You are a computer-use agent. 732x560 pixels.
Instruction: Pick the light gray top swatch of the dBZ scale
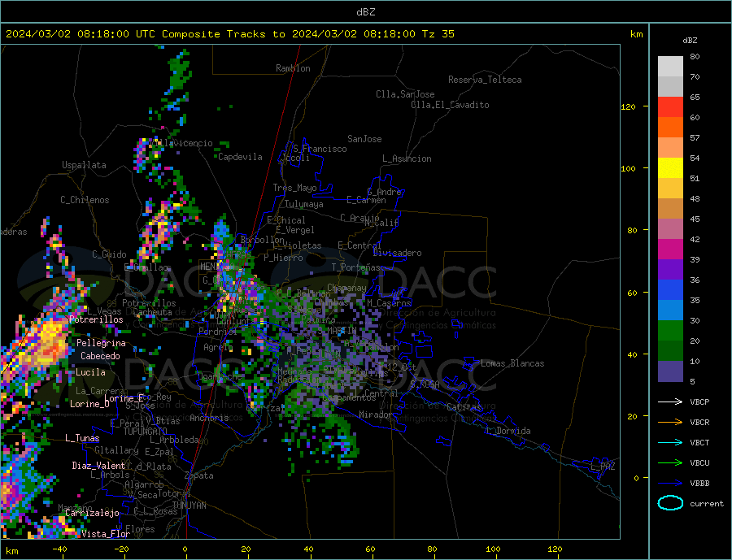tap(670, 67)
